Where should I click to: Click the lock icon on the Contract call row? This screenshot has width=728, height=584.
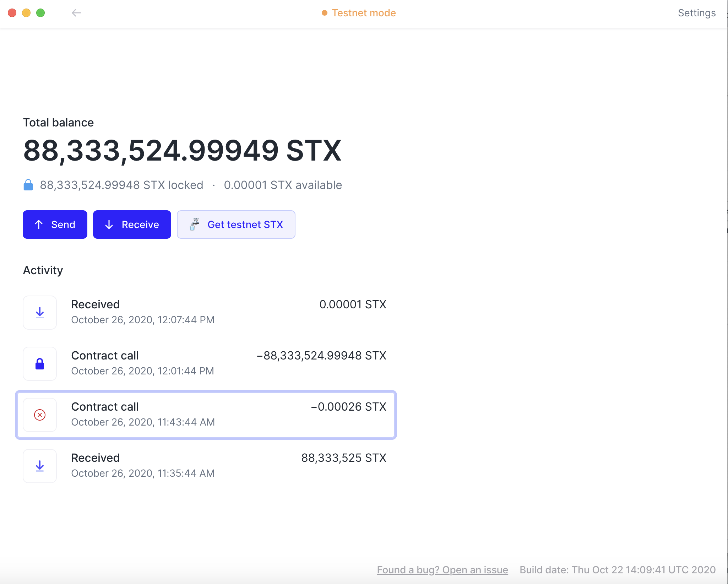tap(39, 363)
